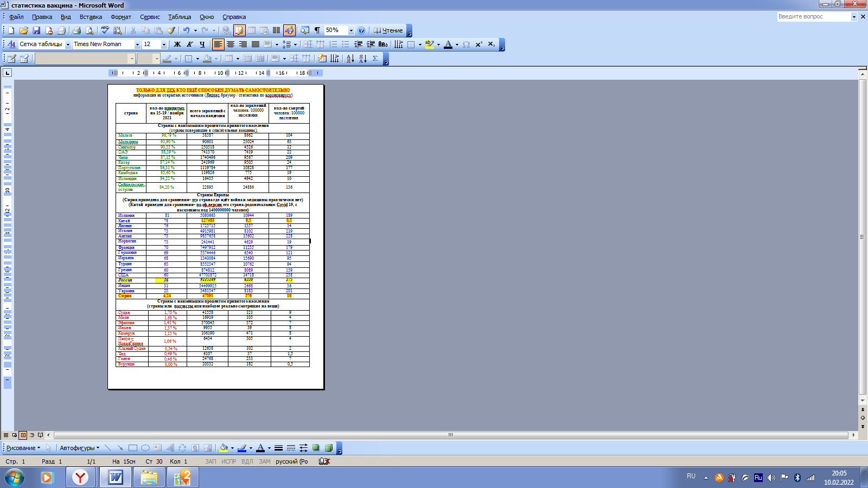
Task: Click the Sort Ascending icon
Action: coord(350,59)
